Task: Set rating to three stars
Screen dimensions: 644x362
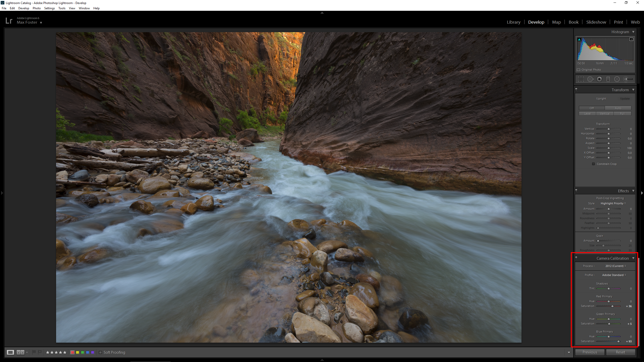Action: coord(56,352)
